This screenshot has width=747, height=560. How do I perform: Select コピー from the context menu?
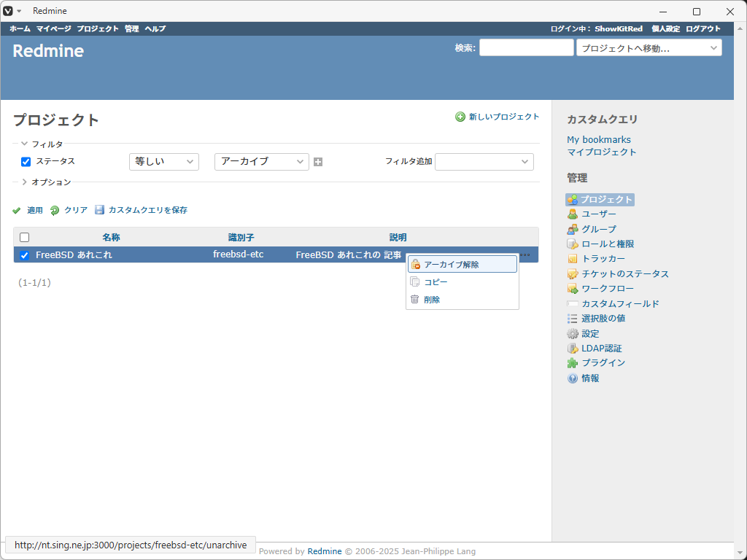pos(462,282)
